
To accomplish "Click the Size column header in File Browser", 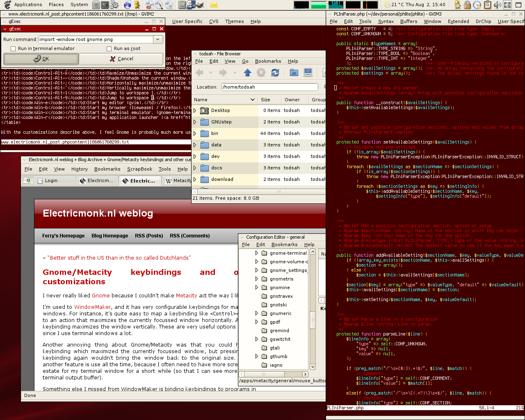I will (x=270, y=100).
